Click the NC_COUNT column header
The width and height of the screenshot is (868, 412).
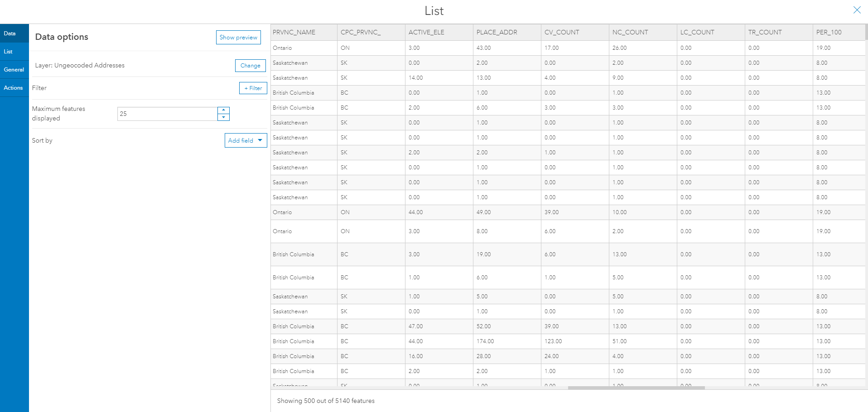coord(630,32)
